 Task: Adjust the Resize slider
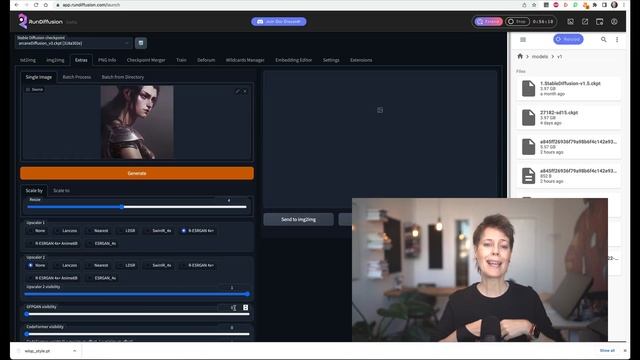pos(137,207)
